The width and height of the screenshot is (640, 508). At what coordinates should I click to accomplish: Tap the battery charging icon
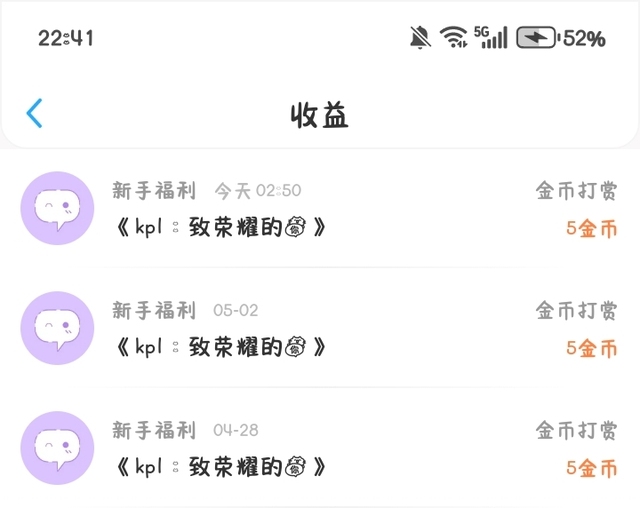[536, 38]
